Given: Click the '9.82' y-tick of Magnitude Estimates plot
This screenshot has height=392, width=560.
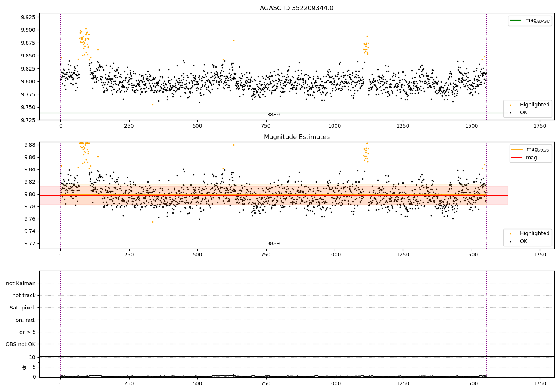Looking at the screenshot, I should 29,182.
